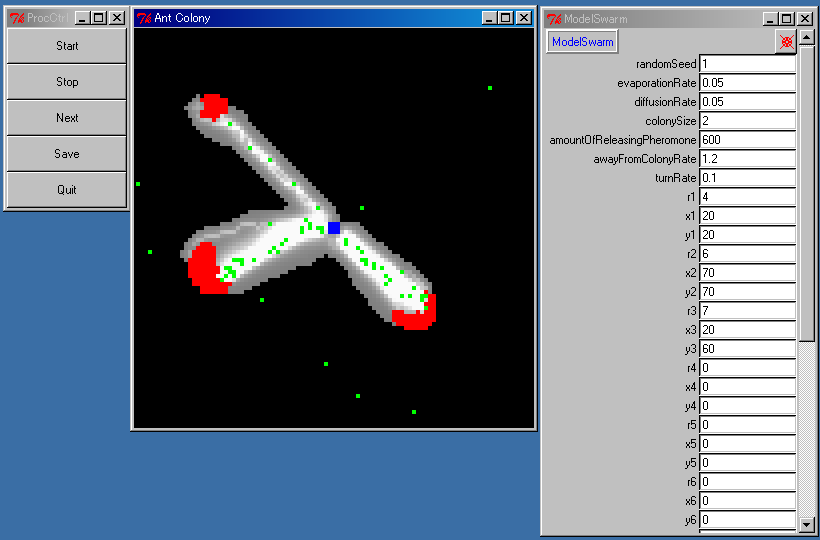
Task: Click the Save button in ProcCtrl
Action: [66, 154]
